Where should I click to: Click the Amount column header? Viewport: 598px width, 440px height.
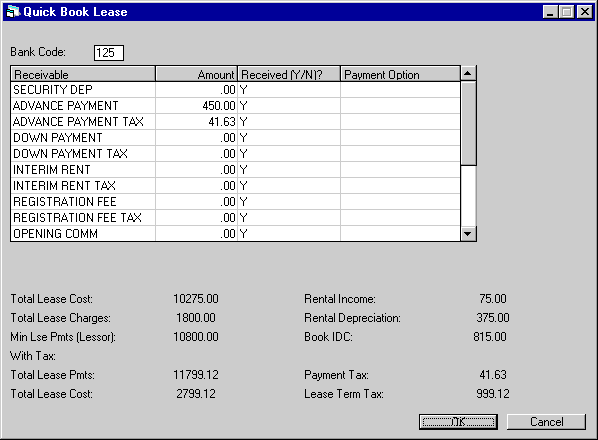click(196, 74)
